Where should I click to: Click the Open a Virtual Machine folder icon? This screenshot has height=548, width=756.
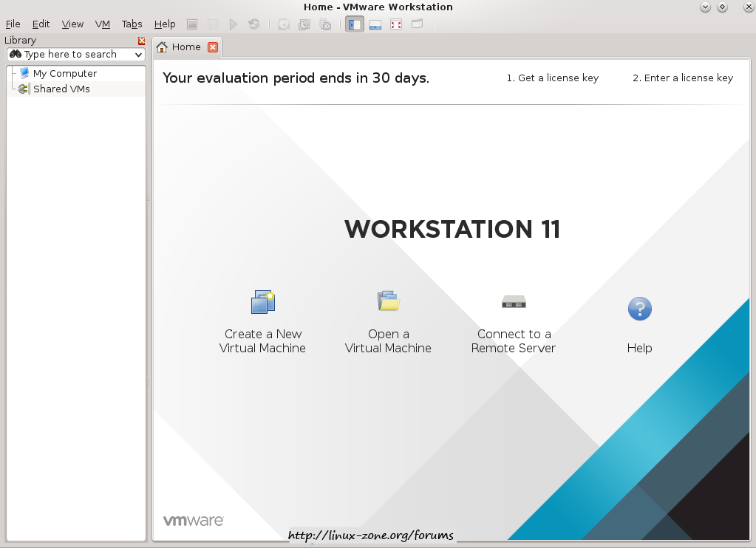[388, 301]
